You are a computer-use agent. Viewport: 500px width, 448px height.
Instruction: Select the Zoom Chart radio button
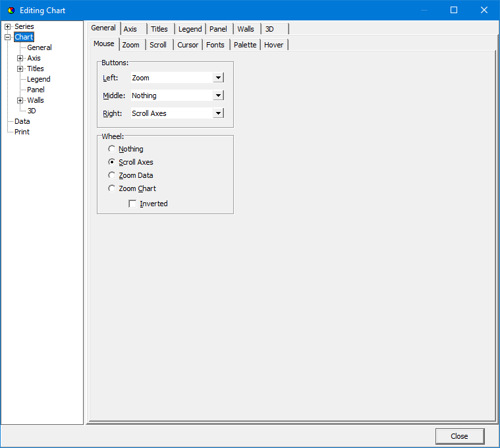112,188
